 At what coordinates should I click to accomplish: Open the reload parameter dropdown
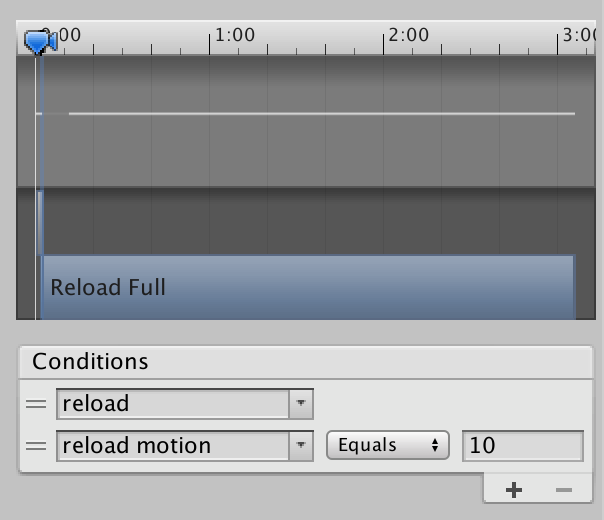pyautogui.click(x=173, y=404)
